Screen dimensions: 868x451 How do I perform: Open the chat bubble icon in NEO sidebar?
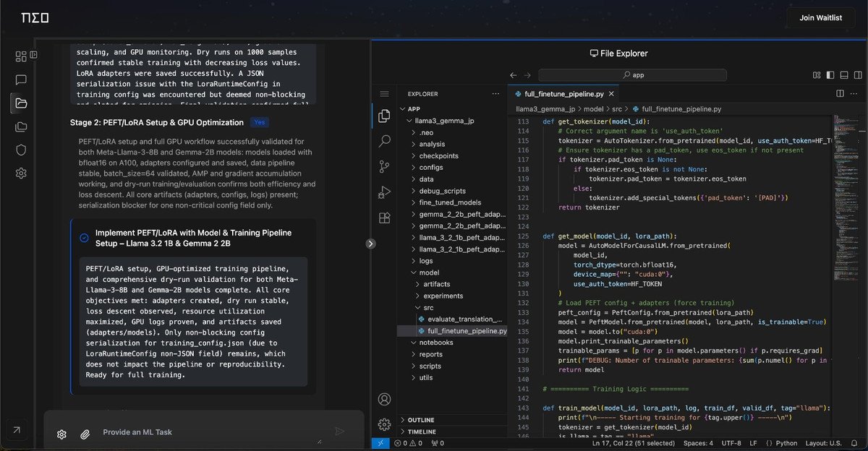tap(21, 80)
